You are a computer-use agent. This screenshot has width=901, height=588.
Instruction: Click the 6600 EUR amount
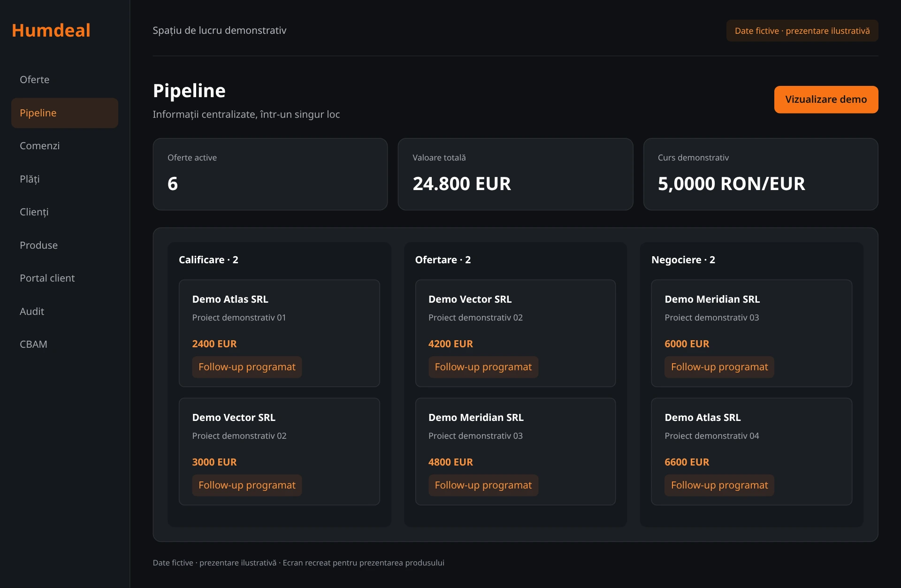tap(687, 462)
